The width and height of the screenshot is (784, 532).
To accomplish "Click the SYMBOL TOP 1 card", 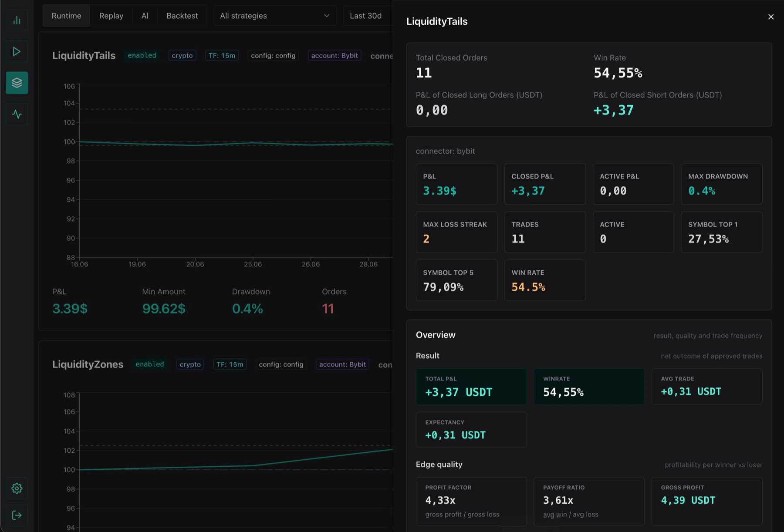I will [722, 232].
